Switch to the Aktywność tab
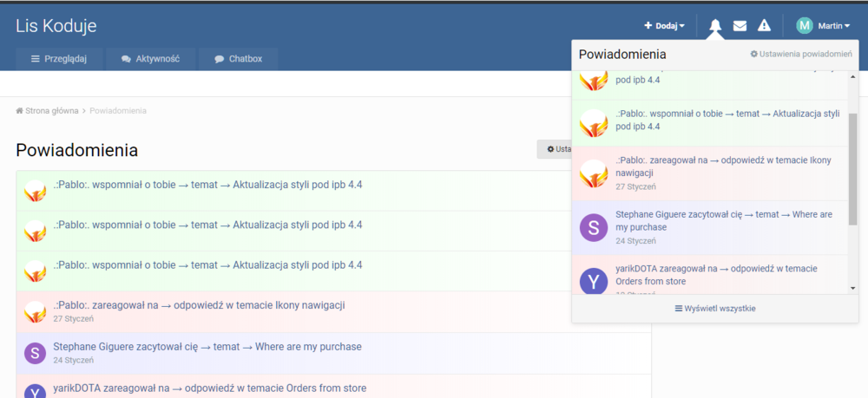 point(151,59)
